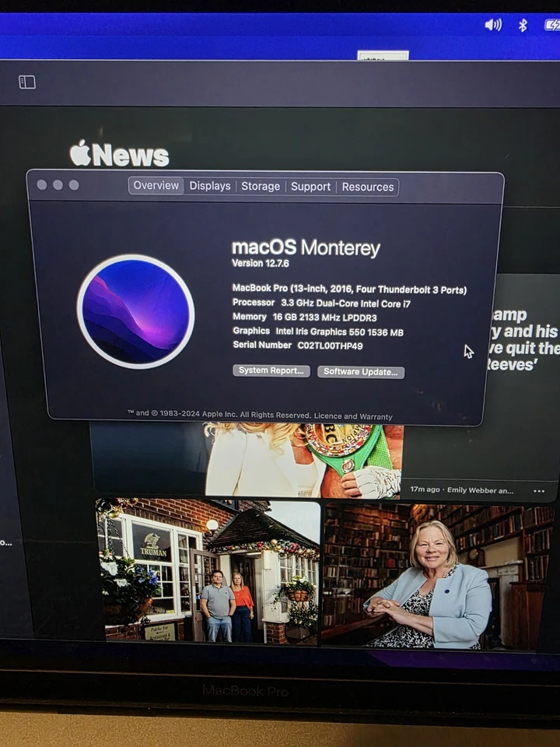Open the Truman pub couple story thumbnail

tap(208, 570)
